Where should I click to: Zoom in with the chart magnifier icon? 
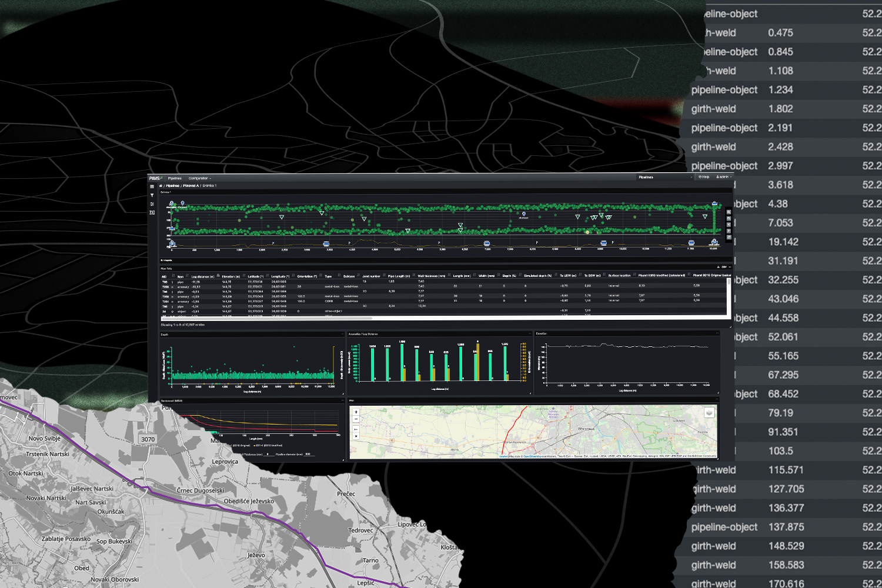[729, 212]
